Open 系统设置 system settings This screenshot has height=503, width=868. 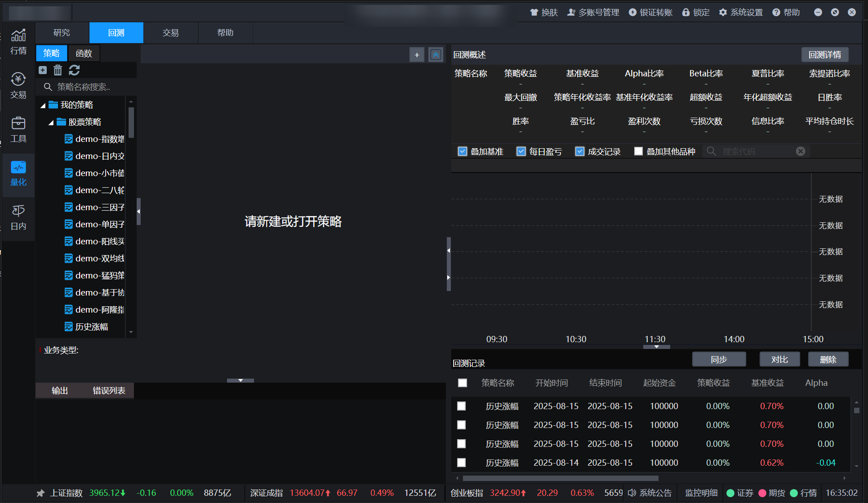coord(741,12)
